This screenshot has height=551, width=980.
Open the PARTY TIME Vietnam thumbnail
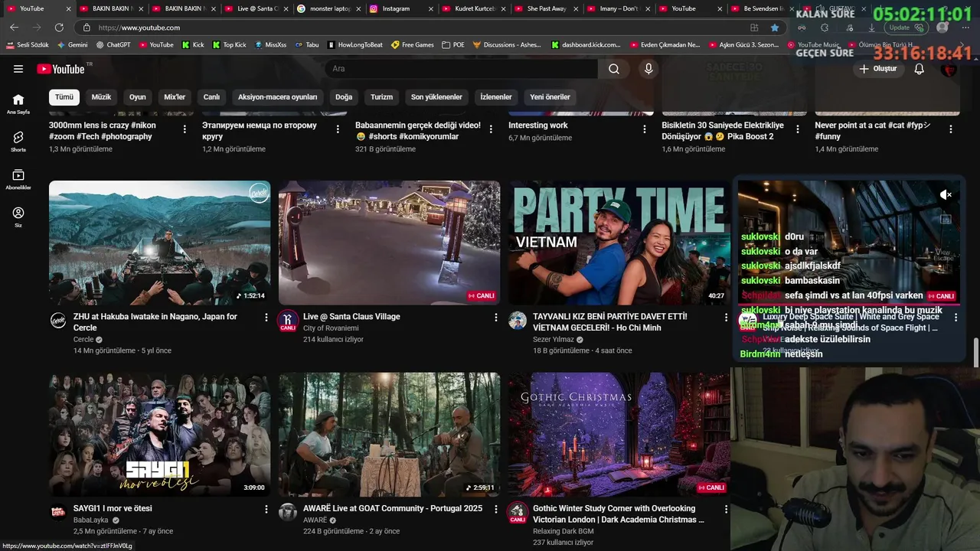619,243
